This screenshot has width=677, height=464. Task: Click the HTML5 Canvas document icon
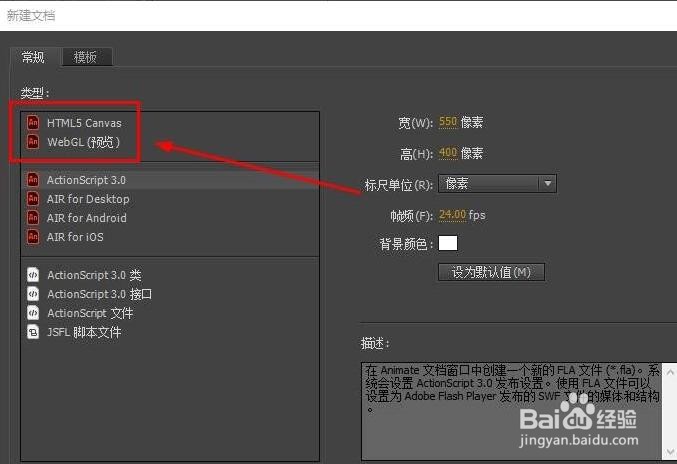tap(33, 123)
